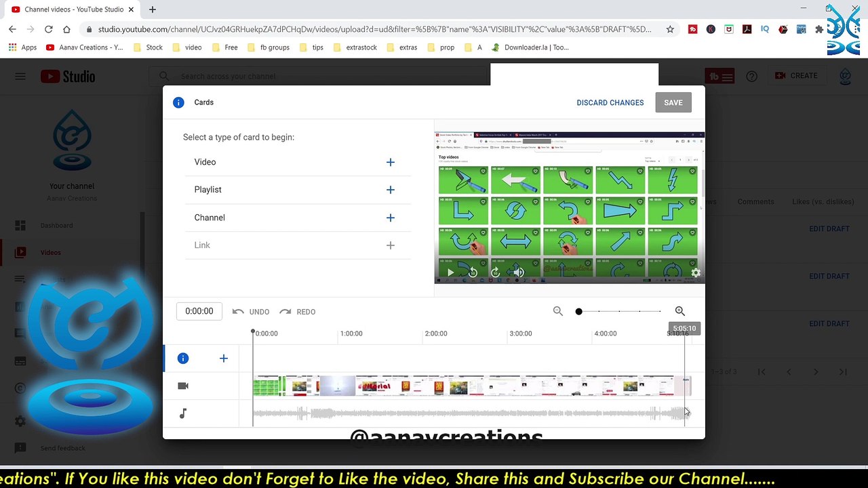Go to browser home page icon
The height and width of the screenshot is (488, 868).
coord(66,29)
